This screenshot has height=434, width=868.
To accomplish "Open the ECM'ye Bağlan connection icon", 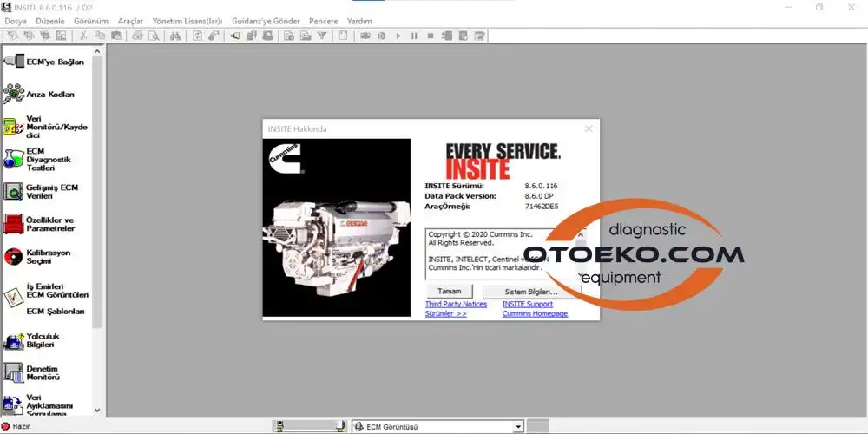I will (14, 62).
